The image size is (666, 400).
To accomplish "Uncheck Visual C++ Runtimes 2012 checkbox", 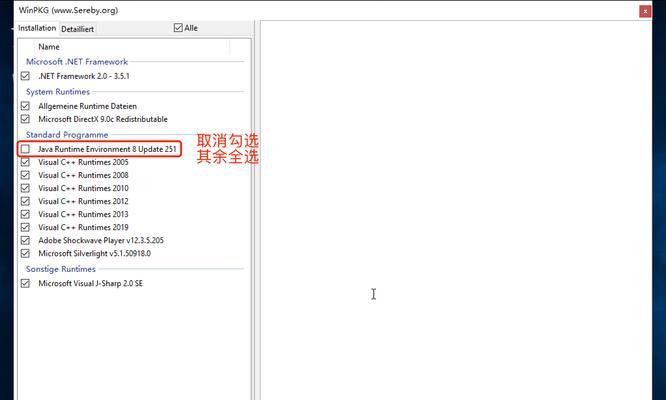I will [25, 201].
